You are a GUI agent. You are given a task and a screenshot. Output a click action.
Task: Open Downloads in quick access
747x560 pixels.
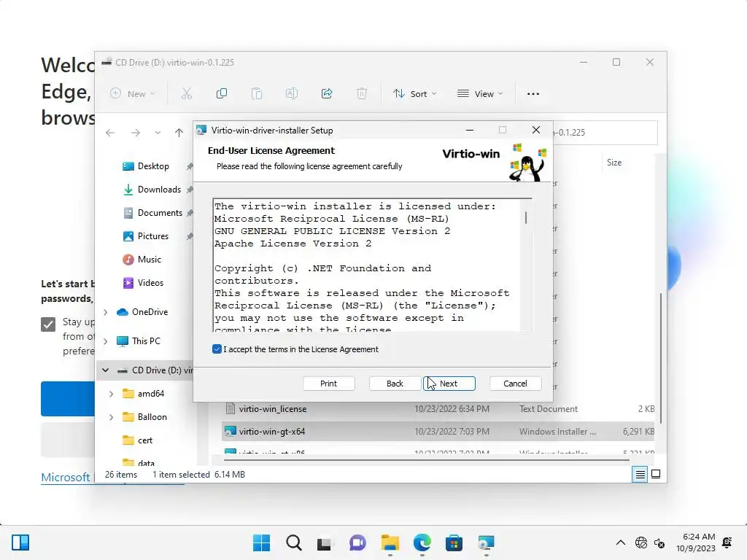(x=158, y=190)
